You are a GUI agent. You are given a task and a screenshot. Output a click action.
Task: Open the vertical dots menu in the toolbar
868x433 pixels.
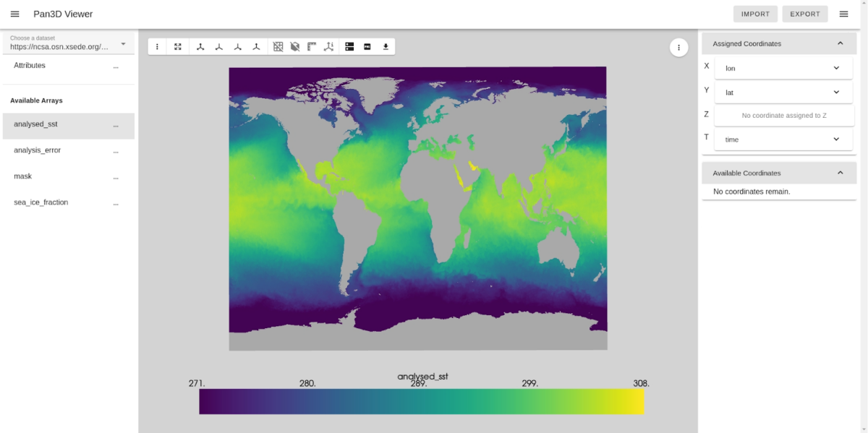(x=157, y=46)
